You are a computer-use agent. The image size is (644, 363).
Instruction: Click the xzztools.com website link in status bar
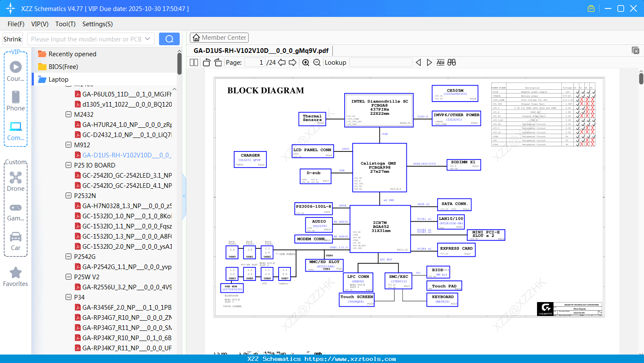[x=351, y=359]
